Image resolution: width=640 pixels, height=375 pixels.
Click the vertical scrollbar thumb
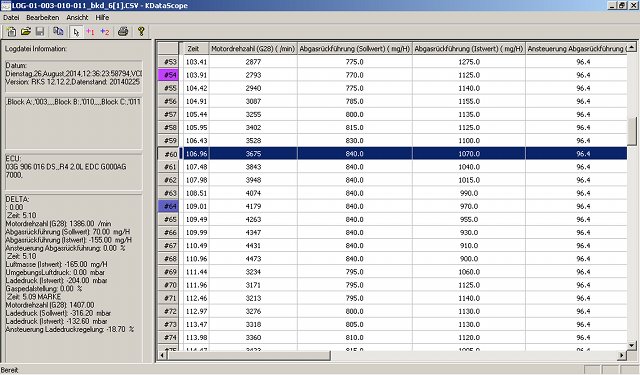coord(631,131)
